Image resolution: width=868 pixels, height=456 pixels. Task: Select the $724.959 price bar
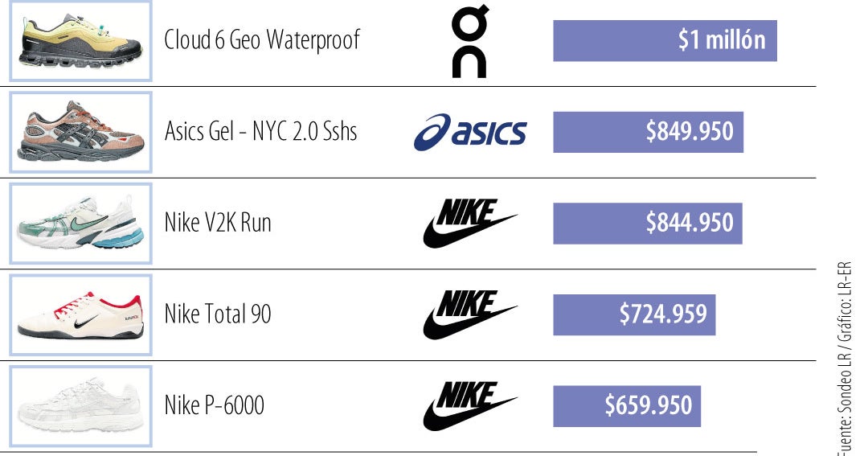tap(634, 314)
